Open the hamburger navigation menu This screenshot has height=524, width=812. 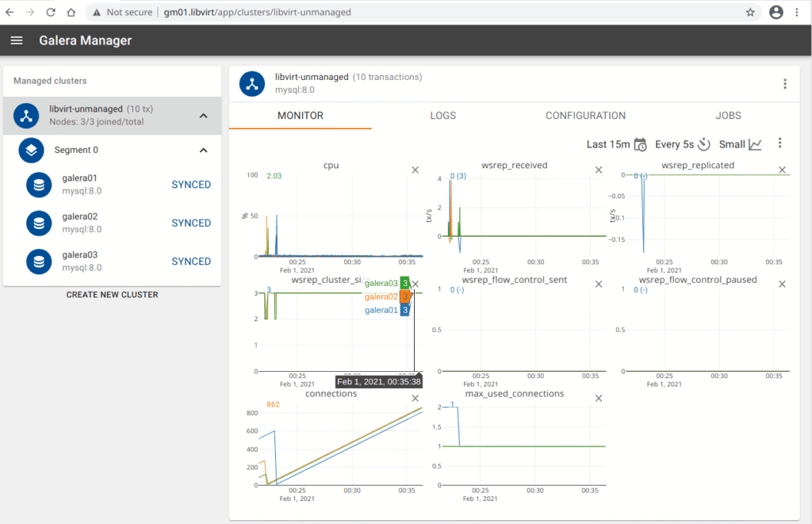point(17,40)
